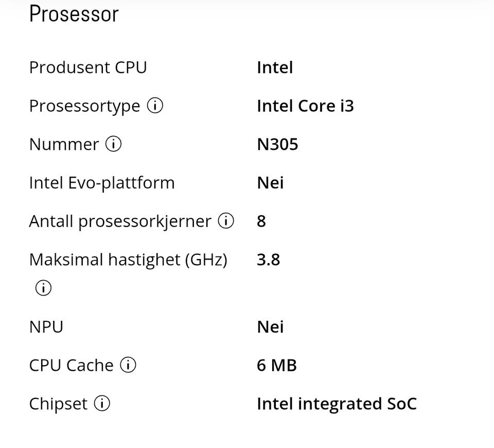Click the Nei value for Intel Evo-plattform
Viewport: 494px width, 448px height.
coord(270,183)
